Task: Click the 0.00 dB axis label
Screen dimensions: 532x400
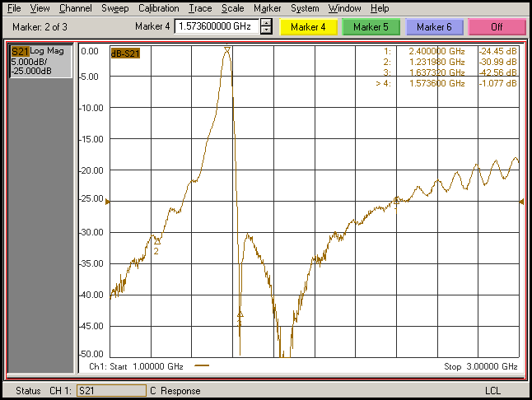Action: pos(90,51)
